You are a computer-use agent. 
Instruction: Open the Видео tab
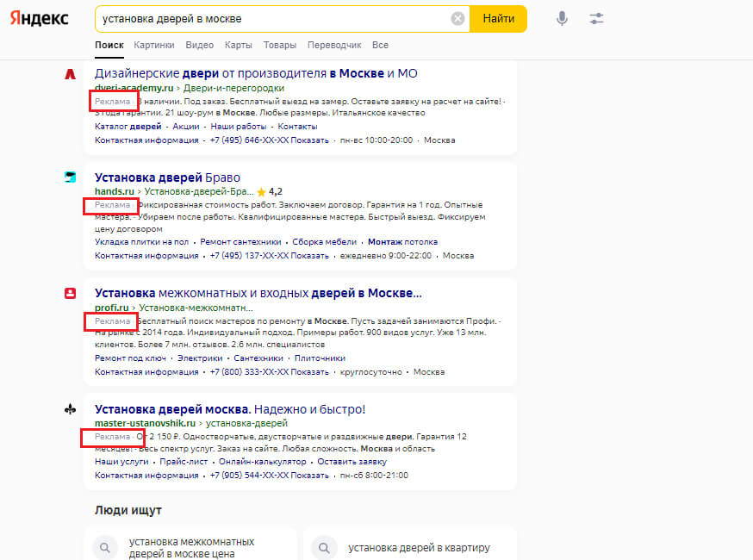tap(199, 45)
